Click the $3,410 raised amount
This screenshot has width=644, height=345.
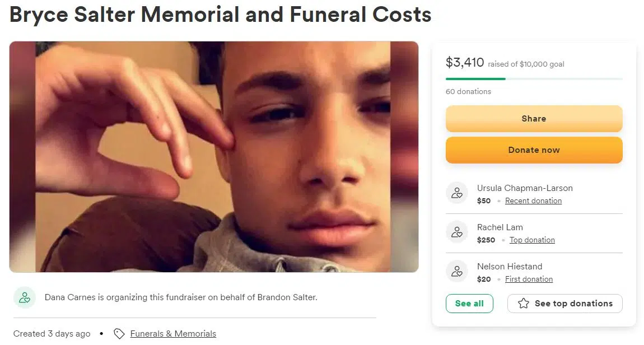465,63
